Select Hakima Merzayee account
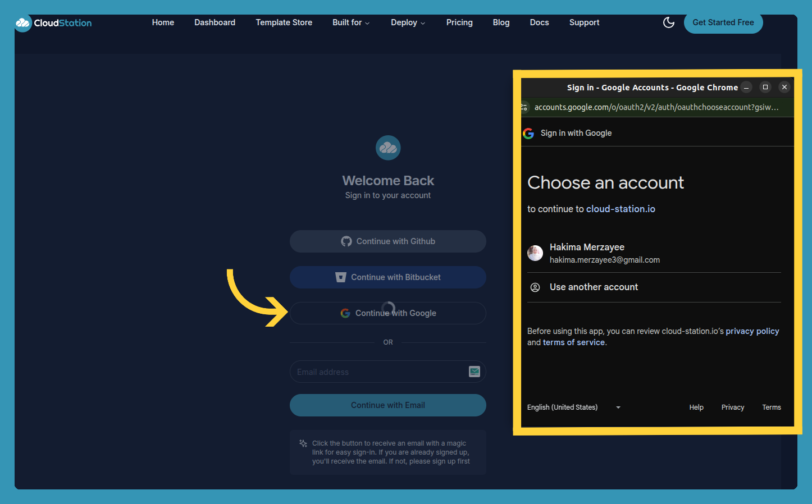 pyautogui.click(x=654, y=253)
